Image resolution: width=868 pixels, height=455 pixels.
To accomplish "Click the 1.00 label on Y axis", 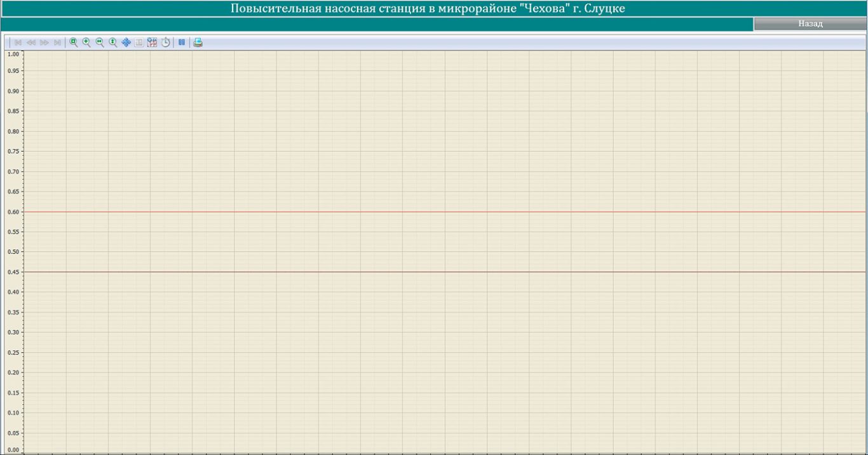I will click(13, 54).
